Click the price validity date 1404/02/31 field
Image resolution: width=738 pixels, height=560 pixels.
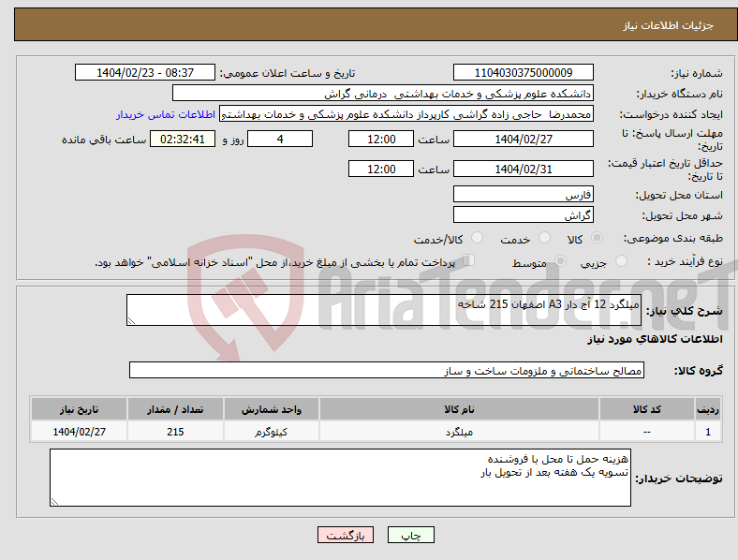(x=523, y=169)
